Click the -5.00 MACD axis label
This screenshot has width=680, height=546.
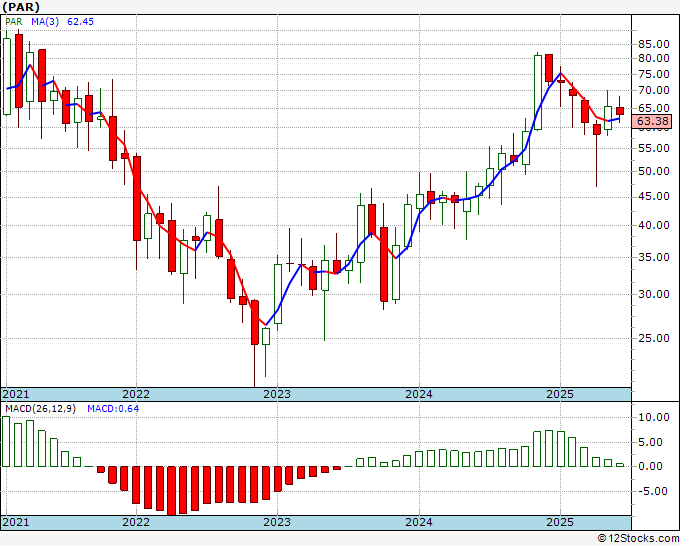point(653,491)
